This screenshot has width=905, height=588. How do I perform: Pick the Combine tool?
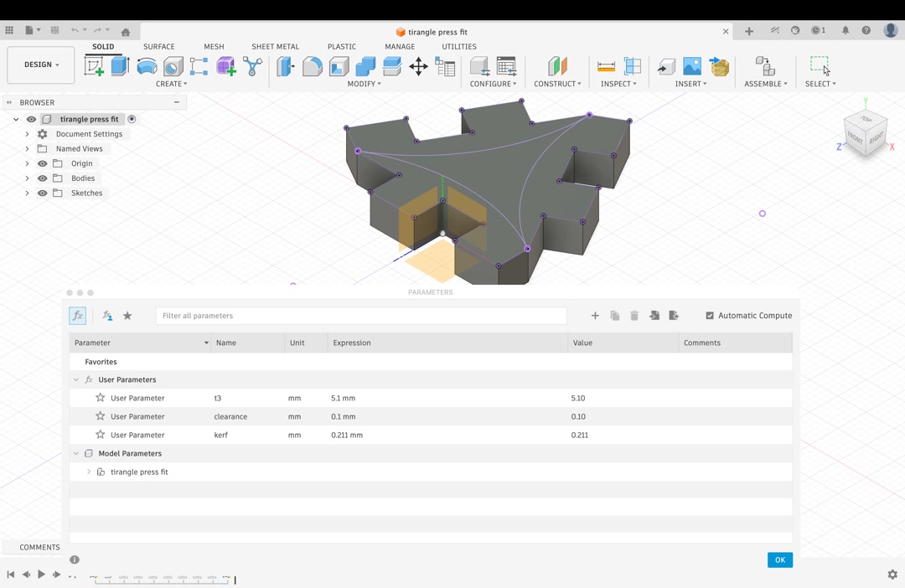click(x=365, y=66)
